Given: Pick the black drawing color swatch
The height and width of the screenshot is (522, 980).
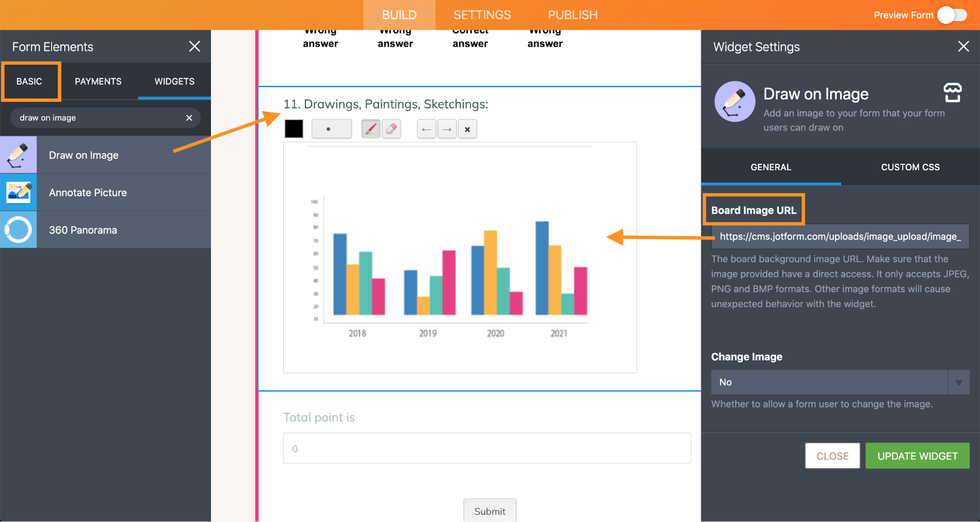Looking at the screenshot, I should coord(294,129).
